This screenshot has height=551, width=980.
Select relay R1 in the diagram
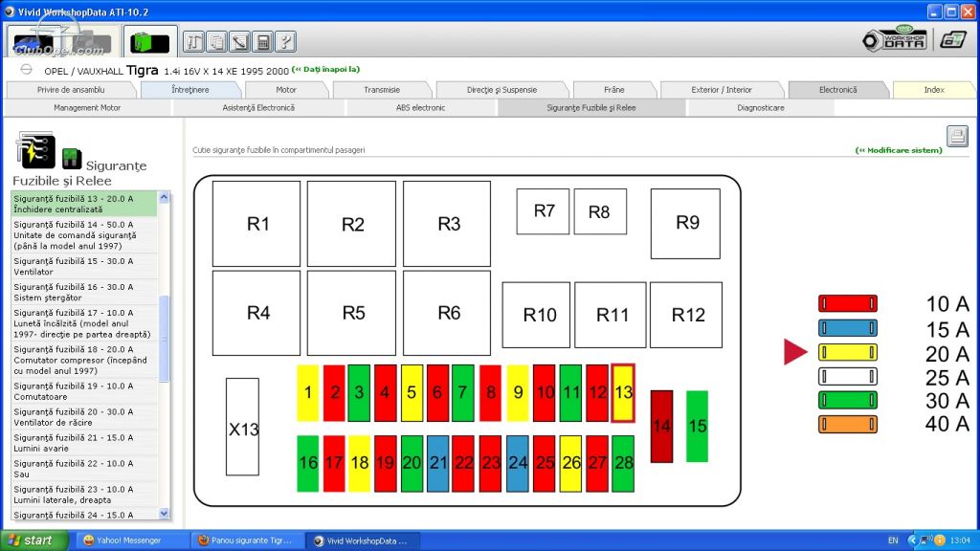(x=256, y=224)
